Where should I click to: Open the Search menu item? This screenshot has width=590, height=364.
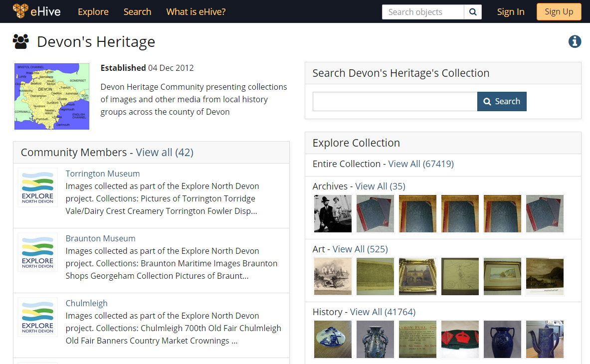pyautogui.click(x=137, y=11)
